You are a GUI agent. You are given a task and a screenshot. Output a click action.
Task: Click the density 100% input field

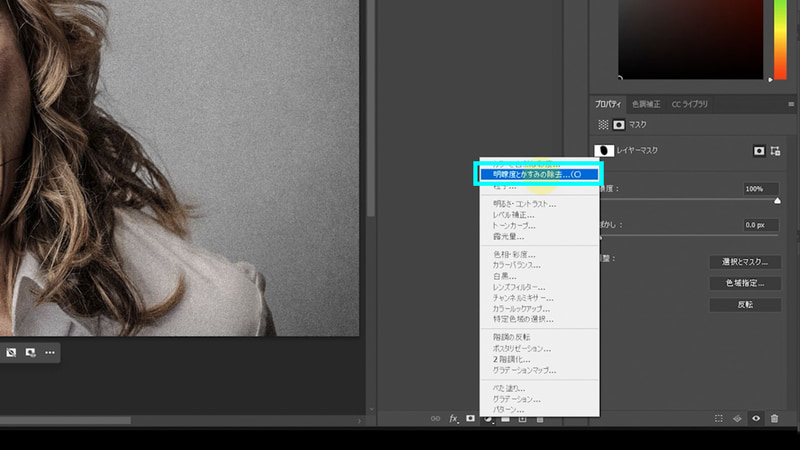click(x=761, y=189)
